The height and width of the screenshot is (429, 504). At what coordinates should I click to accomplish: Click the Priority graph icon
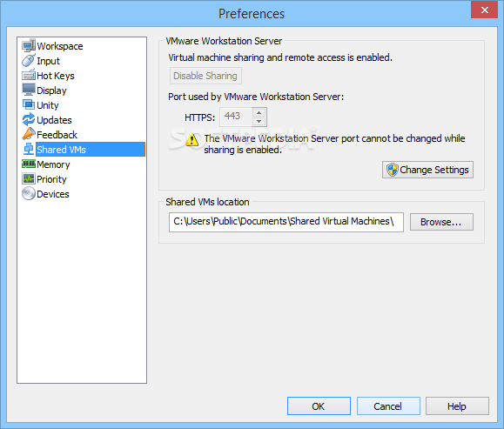pos(29,178)
